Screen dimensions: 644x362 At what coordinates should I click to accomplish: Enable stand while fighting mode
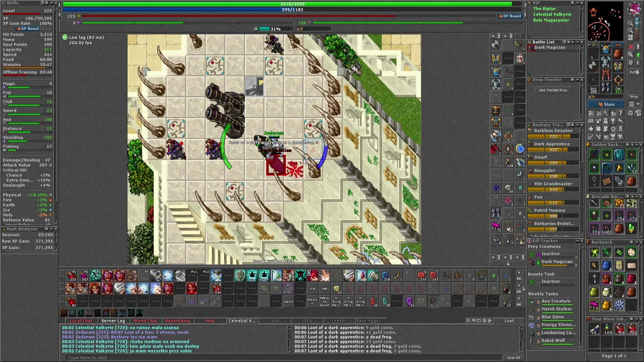[638, 46]
